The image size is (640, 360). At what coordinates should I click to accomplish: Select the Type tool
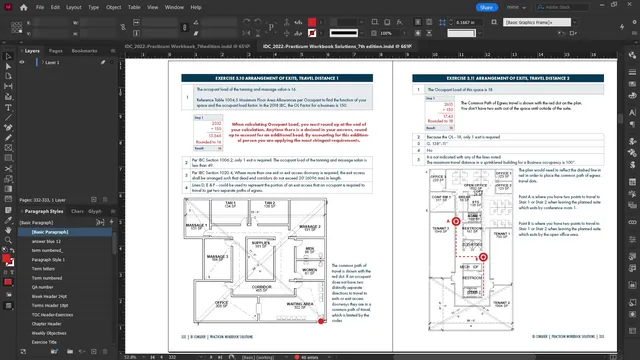point(8,108)
